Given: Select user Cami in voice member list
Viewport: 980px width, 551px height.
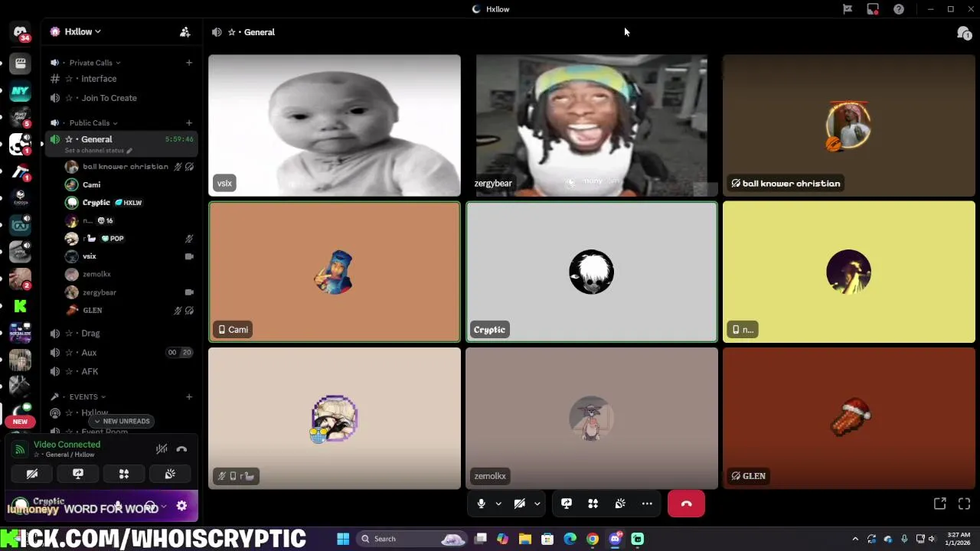Looking at the screenshot, I should point(130,184).
